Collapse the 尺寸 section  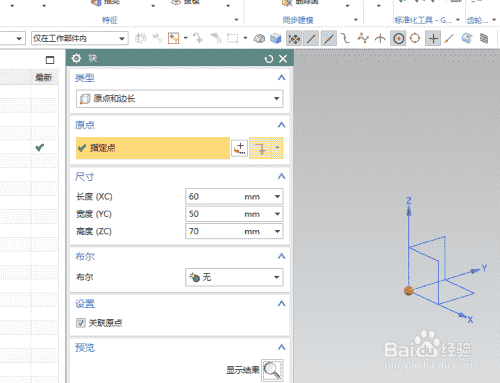[x=281, y=176]
